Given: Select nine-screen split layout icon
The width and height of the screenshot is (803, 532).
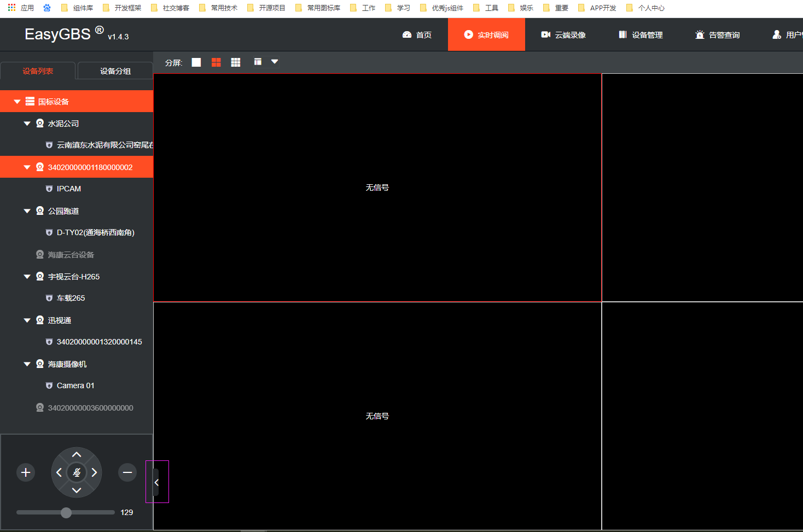Looking at the screenshot, I should tap(236, 62).
